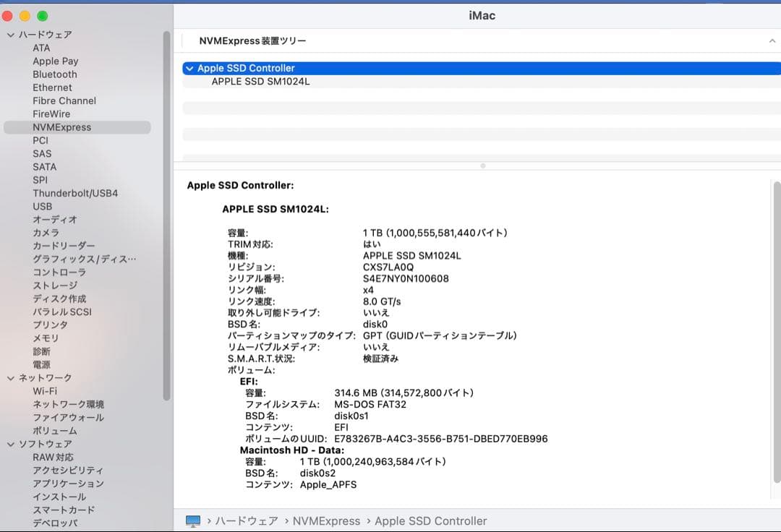
Task: Select インストール in the sidebar
Action: (59, 497)
